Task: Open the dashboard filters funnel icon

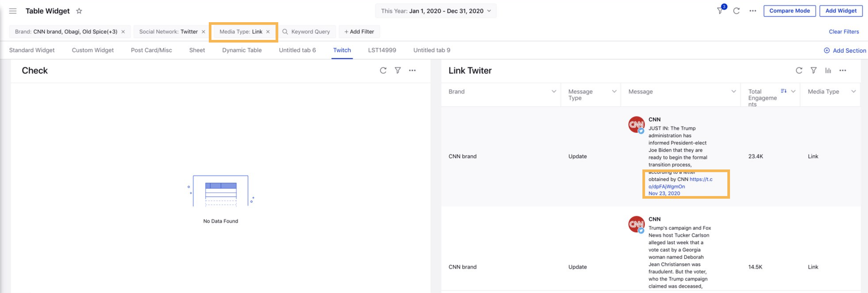Action: pyautogui.click(x=720, y=11)
